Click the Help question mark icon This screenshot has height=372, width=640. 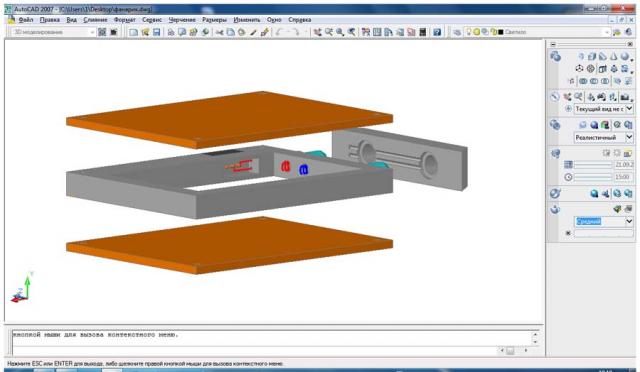click(x=437, y=32)
